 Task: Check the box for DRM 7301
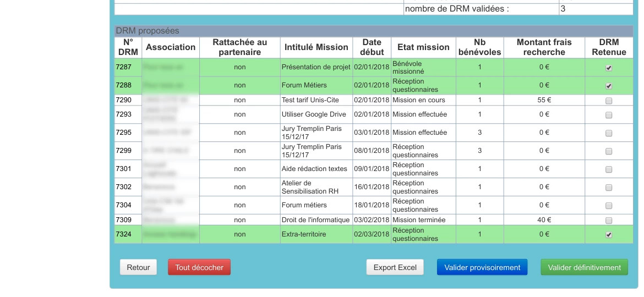(x=609, y=169)
